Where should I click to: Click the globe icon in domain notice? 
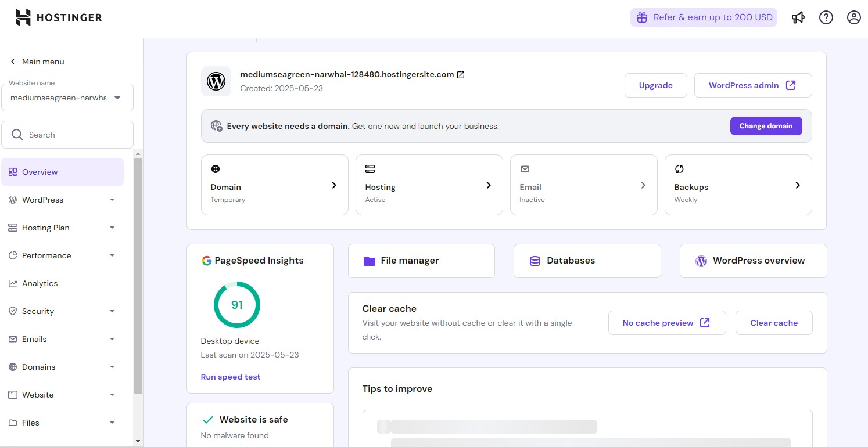click(217, 126)
